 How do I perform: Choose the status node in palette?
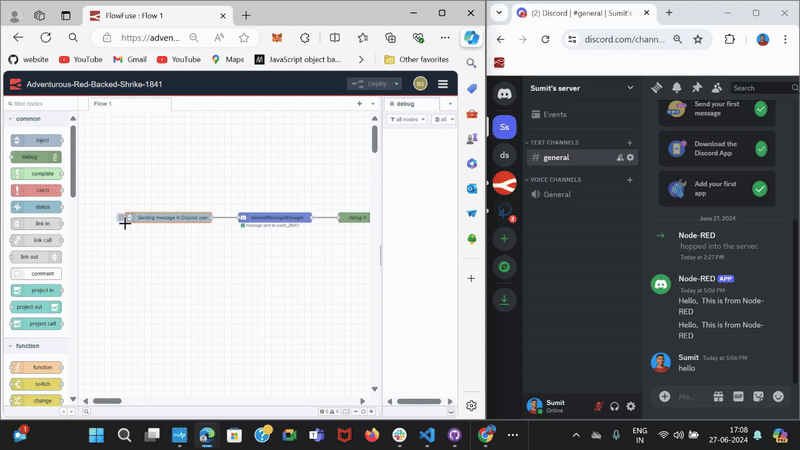[37, 207]
